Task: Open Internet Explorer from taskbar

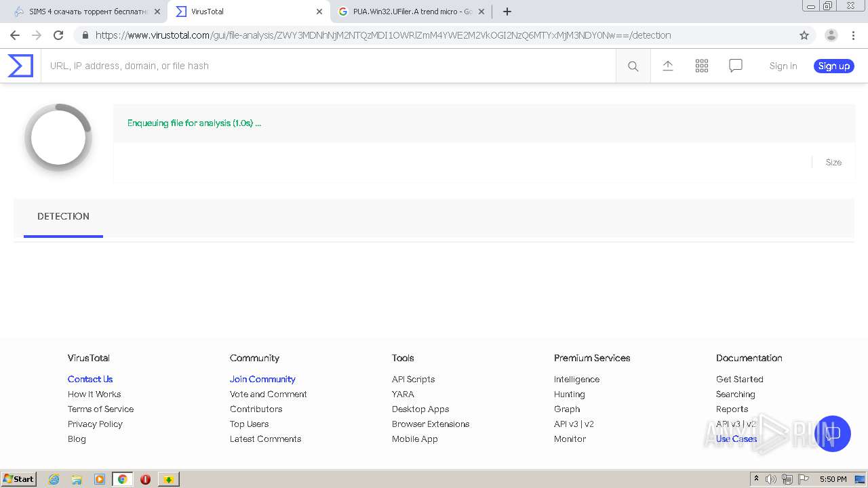Action: (x=54, y=479)
